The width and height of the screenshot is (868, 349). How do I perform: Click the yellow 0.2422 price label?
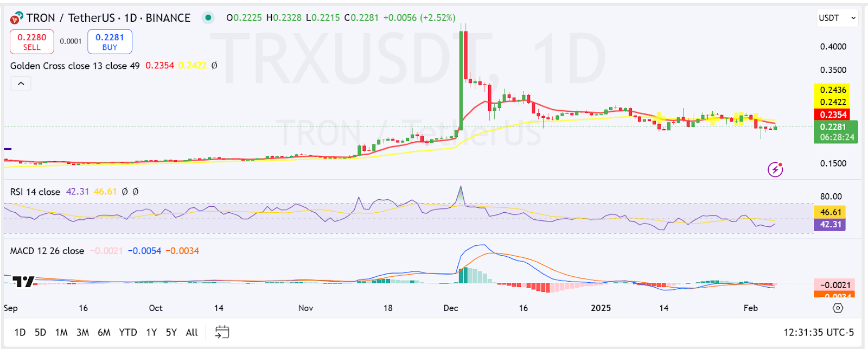(x=833, y=102)
